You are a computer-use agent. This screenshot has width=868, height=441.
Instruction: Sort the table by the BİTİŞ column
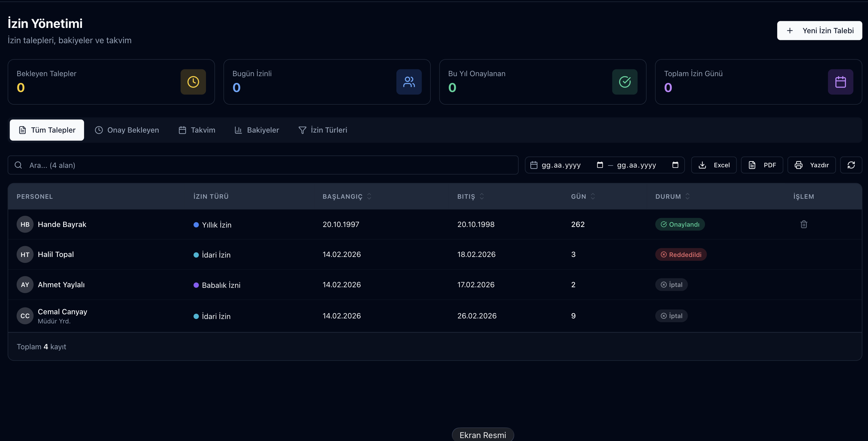point(471,196)
